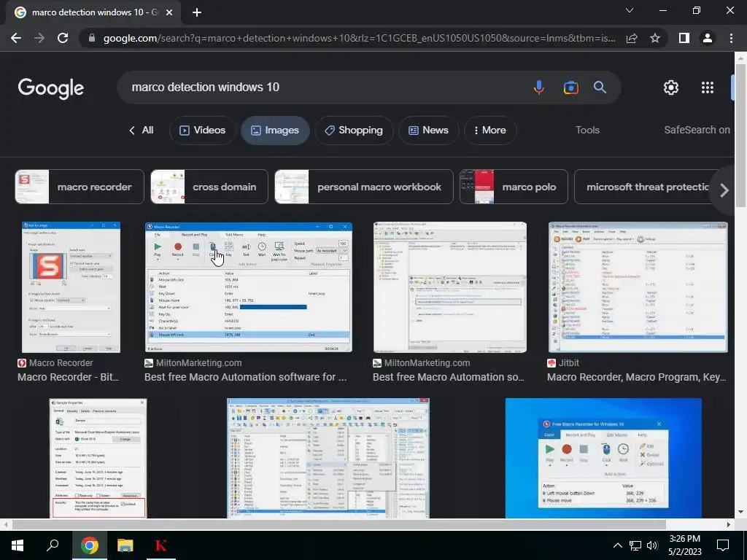
Task: Open volume control in tray
Action: point(652,545)
